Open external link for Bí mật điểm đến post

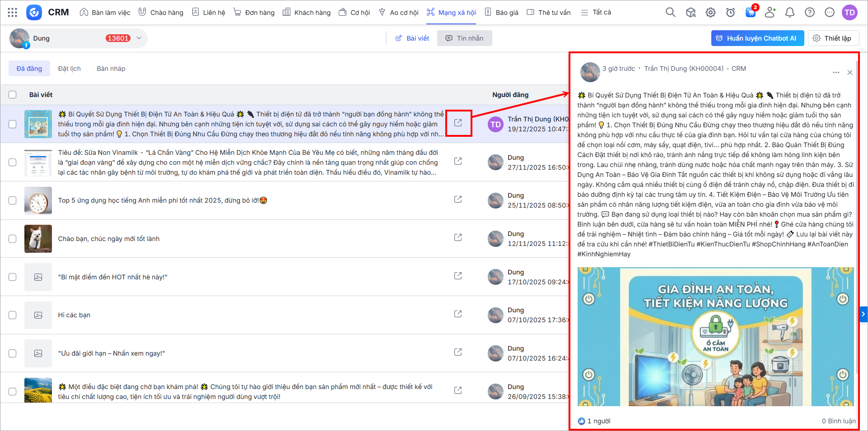(x=458, y=276)
